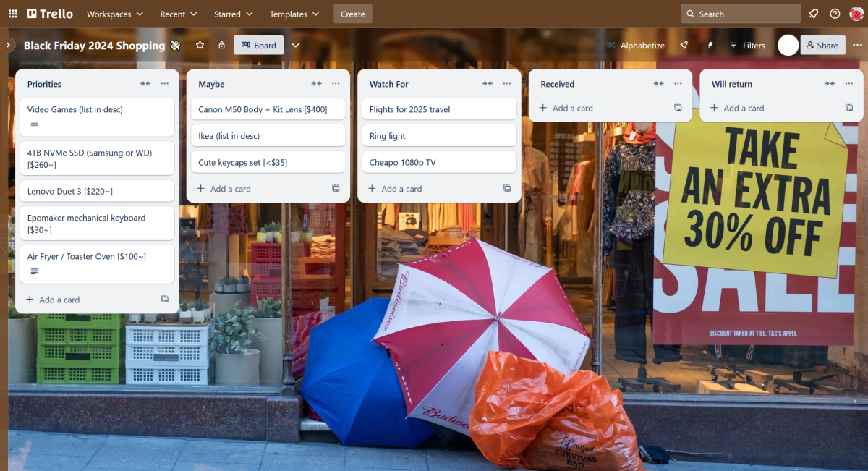Click the Create button
Image resolution: width=868 pixels, height=471 pixels.
coord(352,13)
